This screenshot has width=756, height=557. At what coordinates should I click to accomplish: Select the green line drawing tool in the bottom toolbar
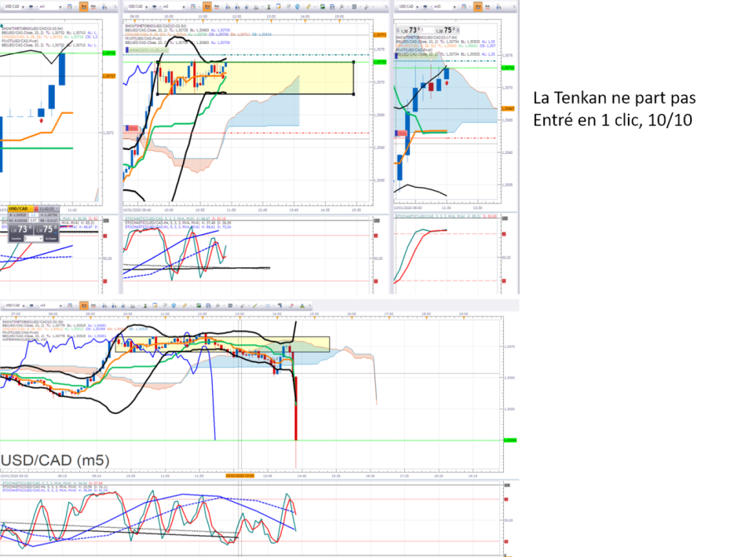255,306
